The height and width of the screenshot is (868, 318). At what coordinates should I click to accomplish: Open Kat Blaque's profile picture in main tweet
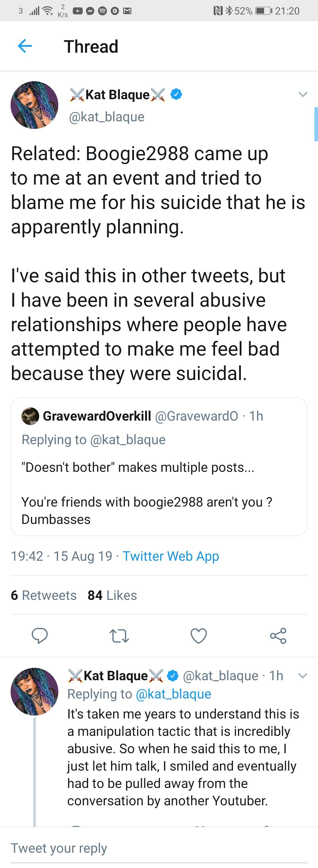point(34,105)
